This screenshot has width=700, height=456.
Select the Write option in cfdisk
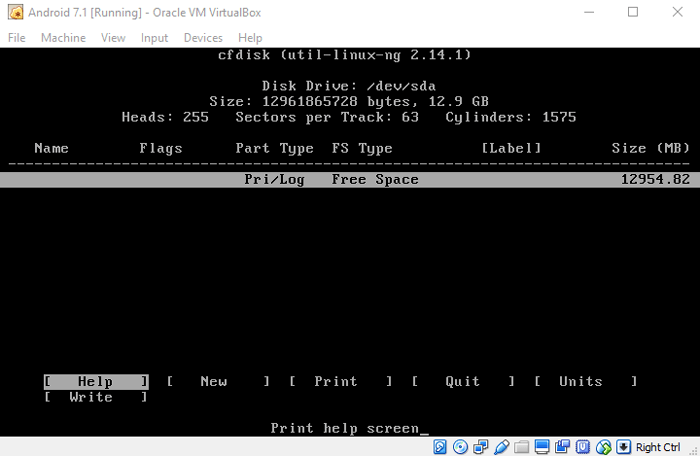96,397
